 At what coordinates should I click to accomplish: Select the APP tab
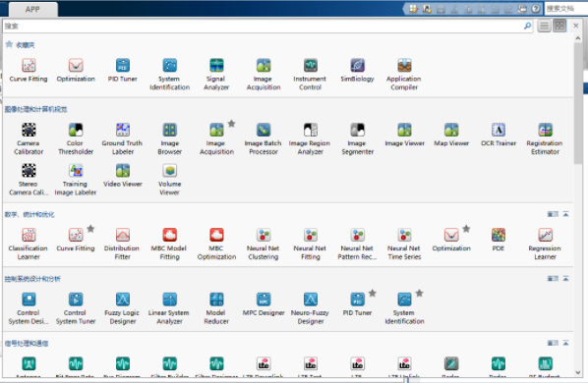pyautogui.click(x=32, y=10)
